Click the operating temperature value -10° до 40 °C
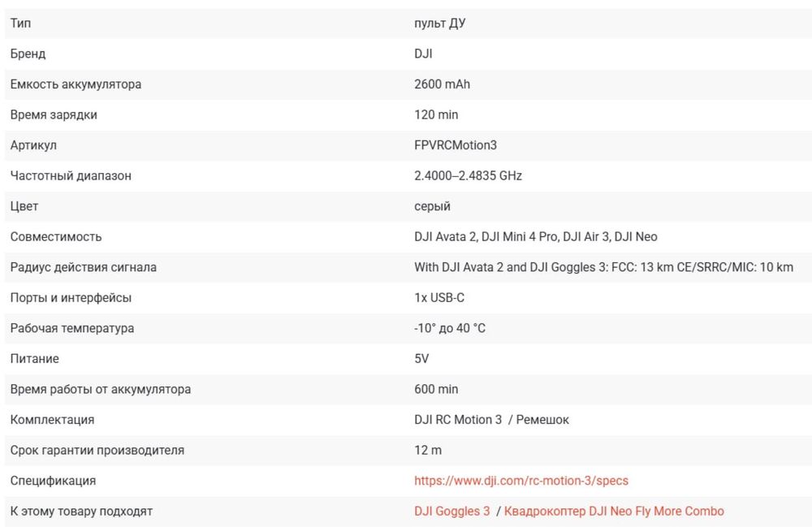The width and height of the screenshot is (812, 527). coord(450,328)
